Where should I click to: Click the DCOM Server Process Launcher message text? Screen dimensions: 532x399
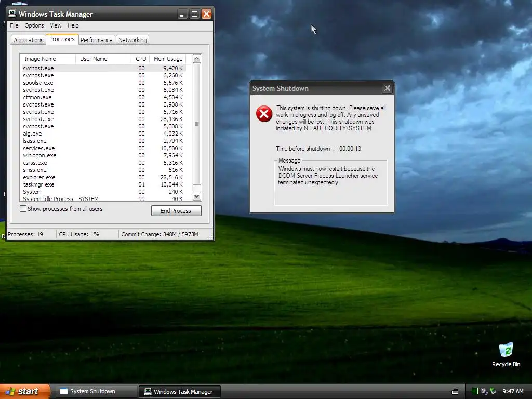point(328,176)
